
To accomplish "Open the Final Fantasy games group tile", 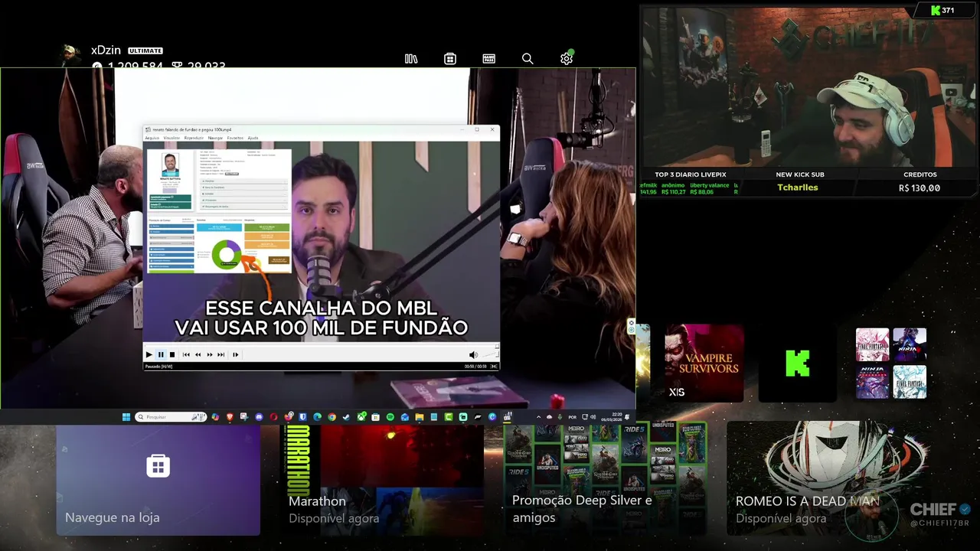I will coord(891,364).
